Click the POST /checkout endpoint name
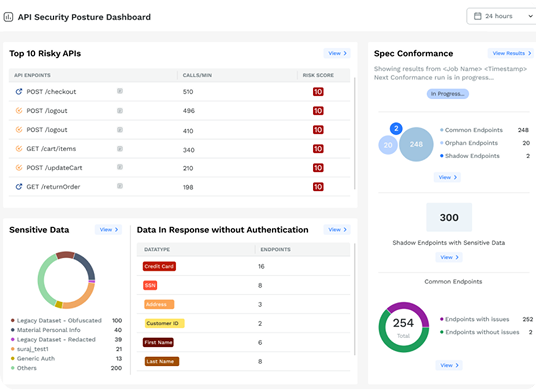Image resolution: width=540 pixels, height=390 pixels. 51,92
